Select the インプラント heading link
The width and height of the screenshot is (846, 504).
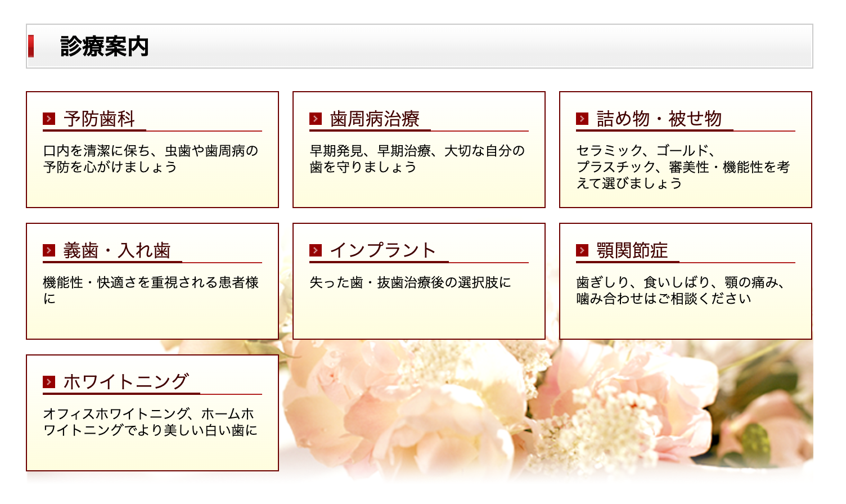tap(383, 250)
